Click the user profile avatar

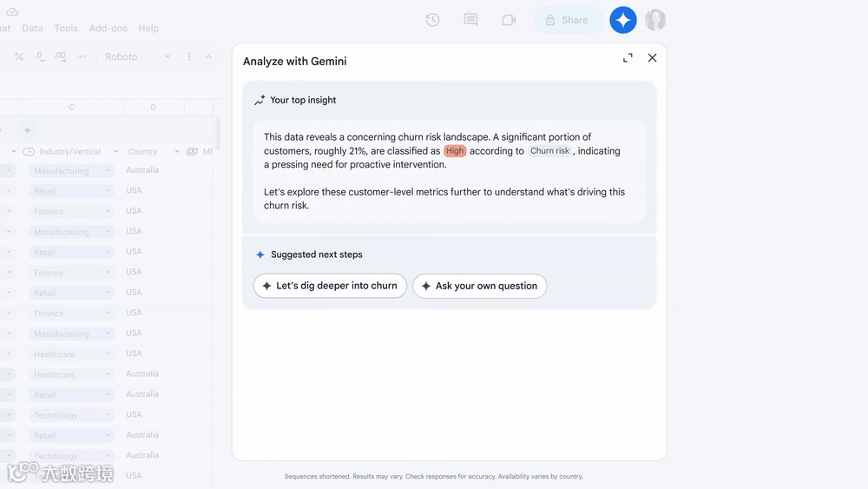point(655,20)
